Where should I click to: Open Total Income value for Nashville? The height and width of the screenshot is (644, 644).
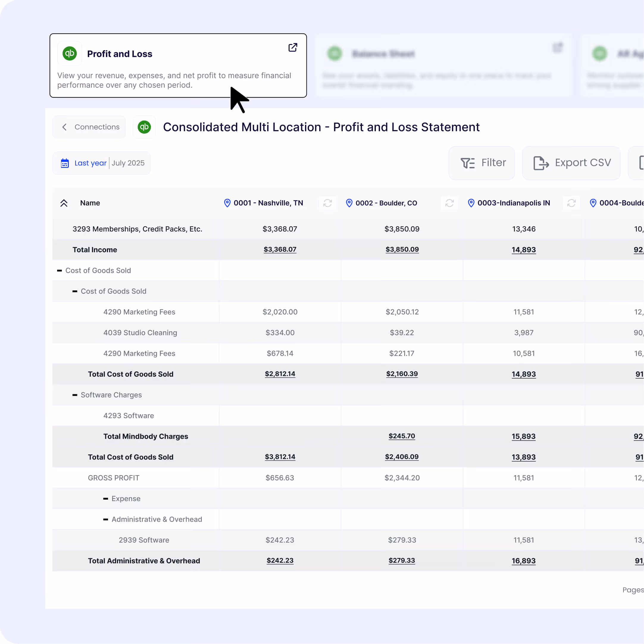point(280,250)
